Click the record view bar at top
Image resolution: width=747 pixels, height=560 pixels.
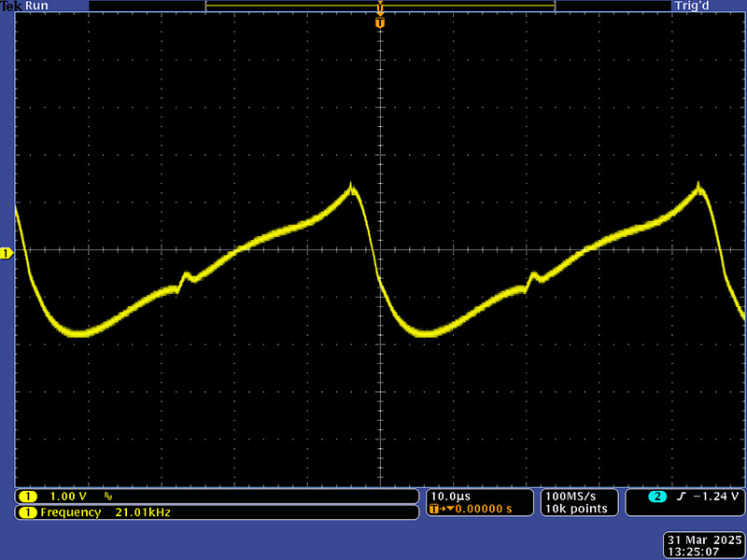coord(379,6)
